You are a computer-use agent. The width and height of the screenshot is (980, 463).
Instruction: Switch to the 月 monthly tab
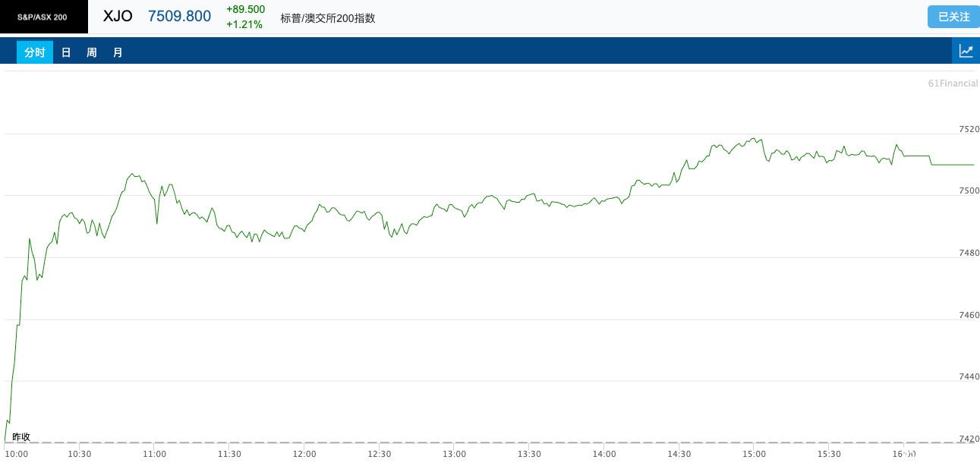118,52
